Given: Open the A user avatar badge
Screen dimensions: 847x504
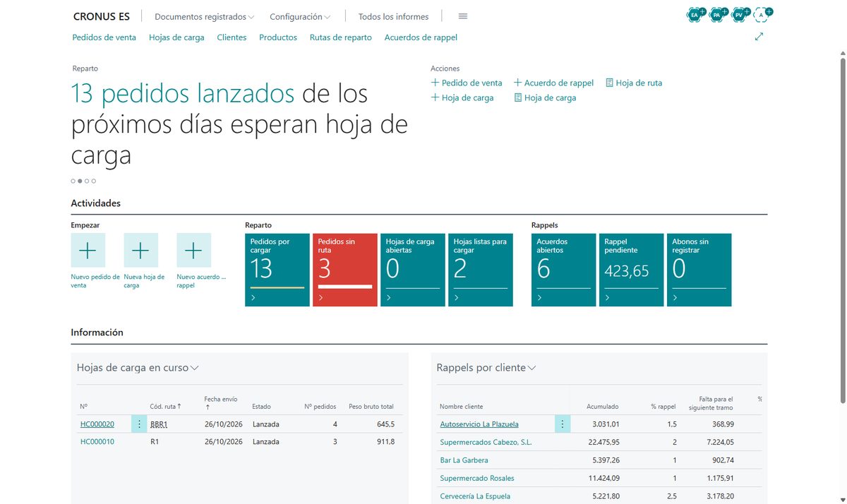Looking at the screenshot, I should pos(762,14).
